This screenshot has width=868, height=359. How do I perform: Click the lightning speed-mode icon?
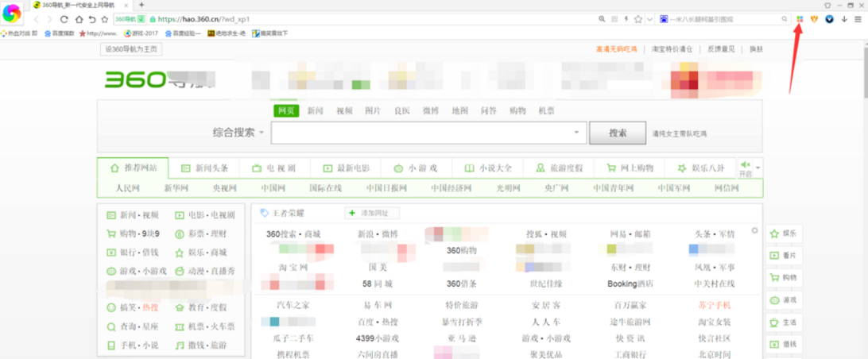pyautogui.click(x=626, y=19)
